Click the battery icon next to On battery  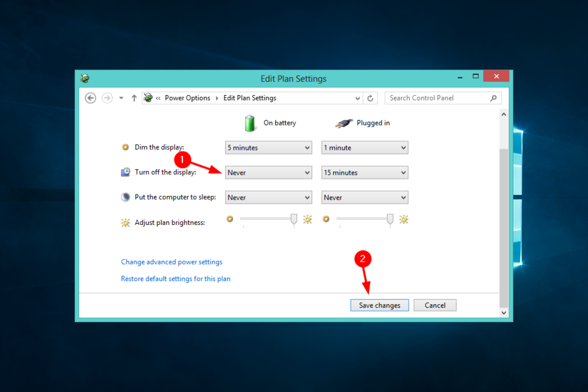click(248, 123)
